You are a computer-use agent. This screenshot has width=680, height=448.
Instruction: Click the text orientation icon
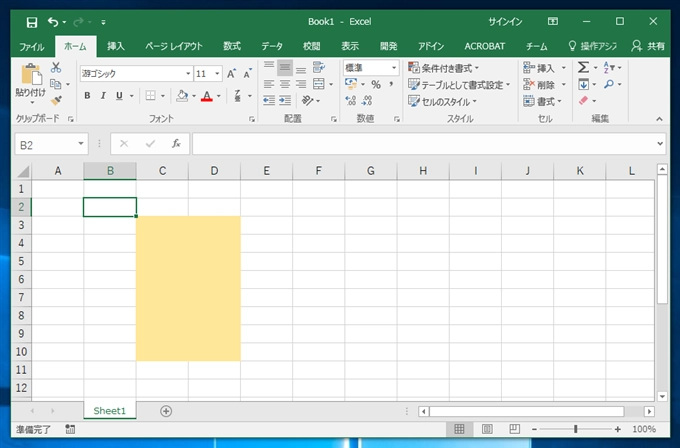pyautogui.click(x=307, y=101)
